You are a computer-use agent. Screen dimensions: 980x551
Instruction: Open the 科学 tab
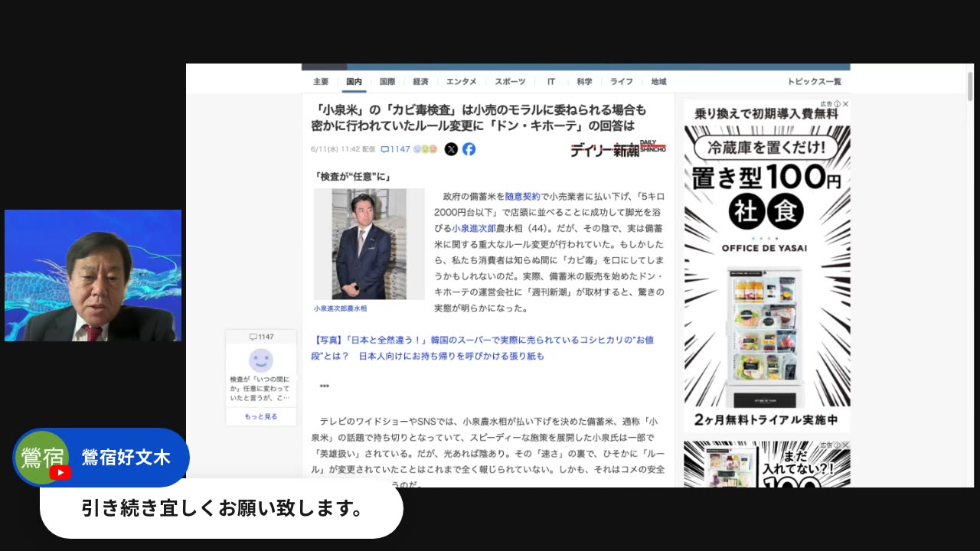click(x=585, y=82)
